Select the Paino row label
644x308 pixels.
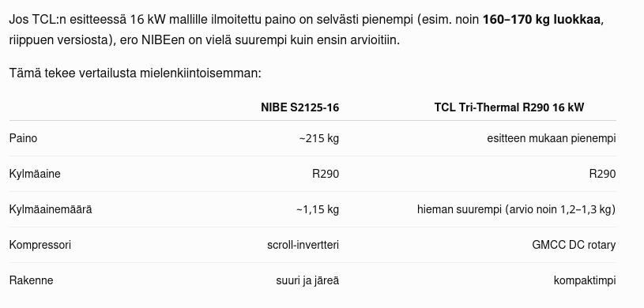point(23,138)
